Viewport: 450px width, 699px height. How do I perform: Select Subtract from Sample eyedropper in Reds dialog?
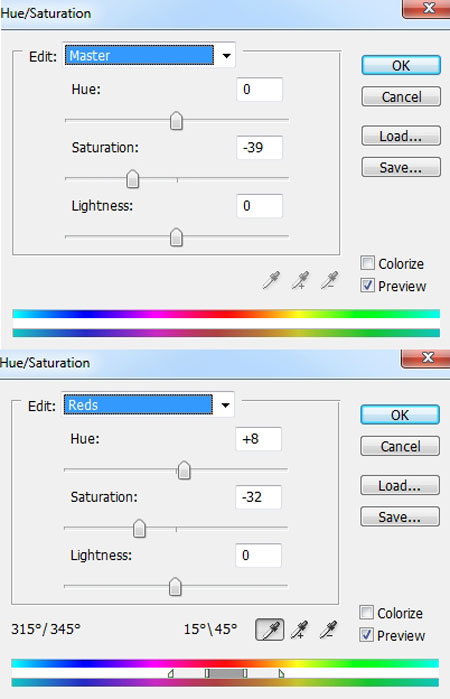point(329,629)
